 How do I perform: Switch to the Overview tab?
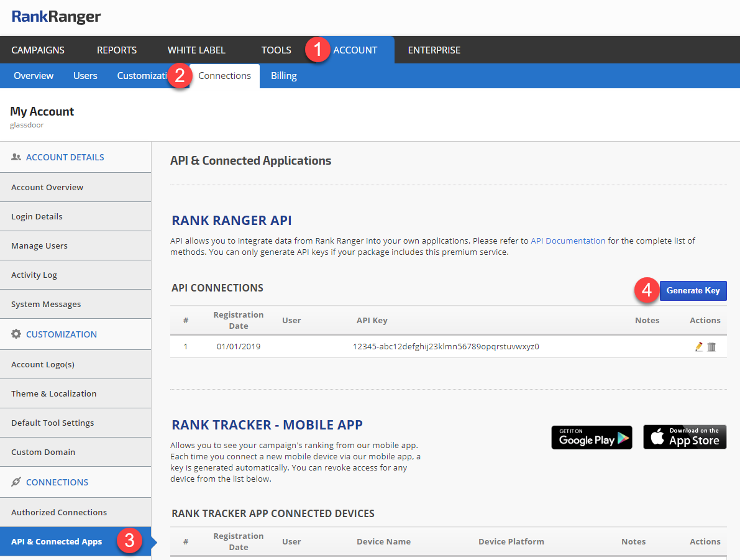coord(34,76)
